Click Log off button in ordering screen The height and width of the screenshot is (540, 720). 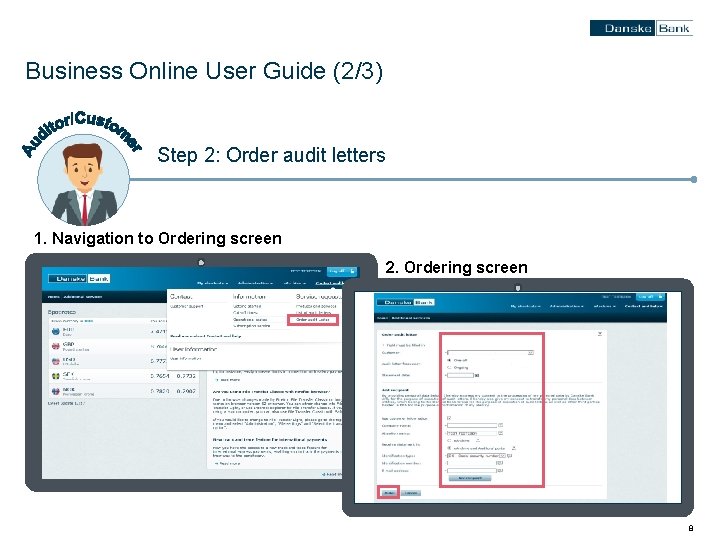click(x=650, y=297)
